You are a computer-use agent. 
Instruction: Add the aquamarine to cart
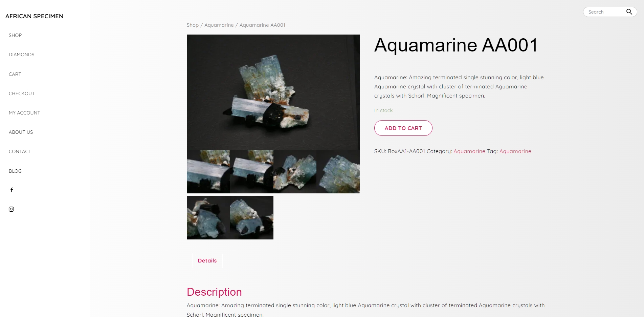(403, 128)
